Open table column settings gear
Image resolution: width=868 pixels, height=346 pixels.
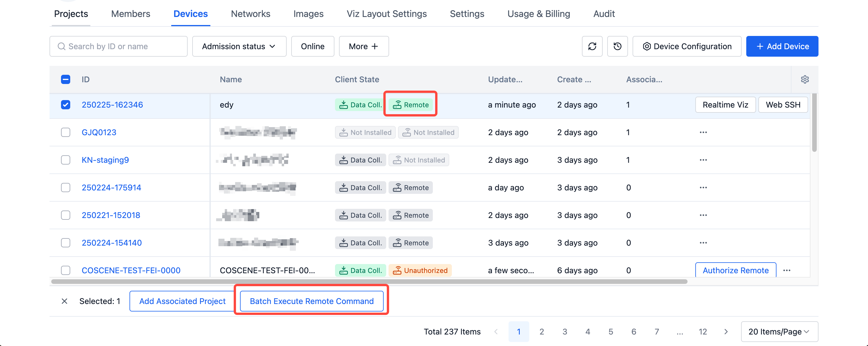coord(805,79)
